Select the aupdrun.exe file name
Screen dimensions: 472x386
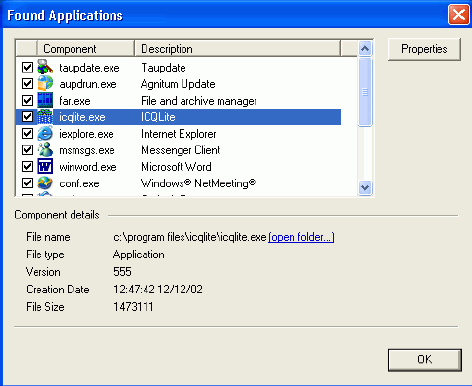88,84
